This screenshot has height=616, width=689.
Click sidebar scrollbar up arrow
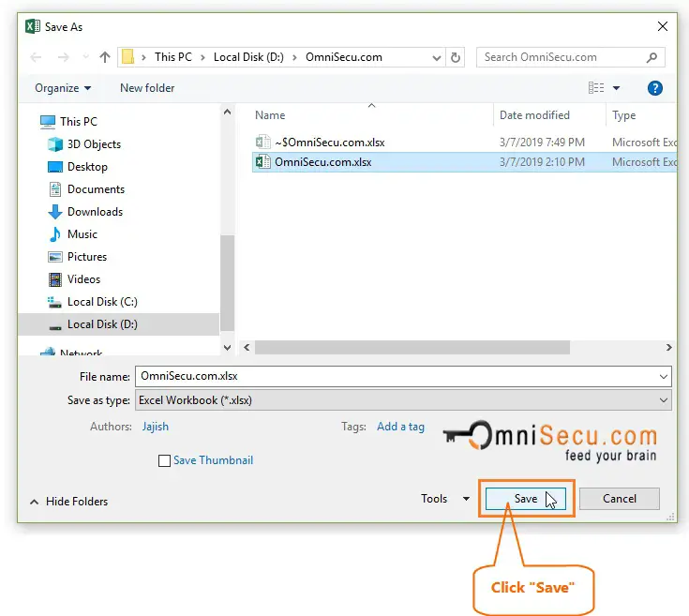click(x=227, y=112)
